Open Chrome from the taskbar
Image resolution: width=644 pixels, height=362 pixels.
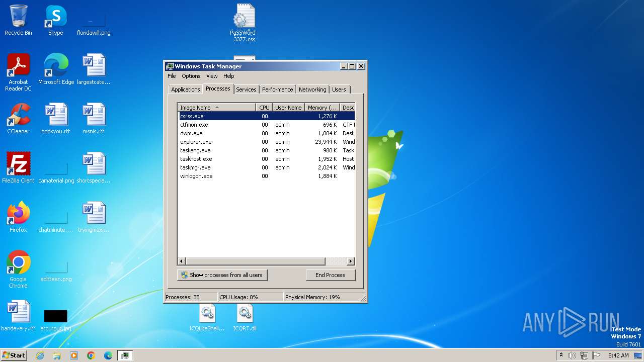pos(91,355)
